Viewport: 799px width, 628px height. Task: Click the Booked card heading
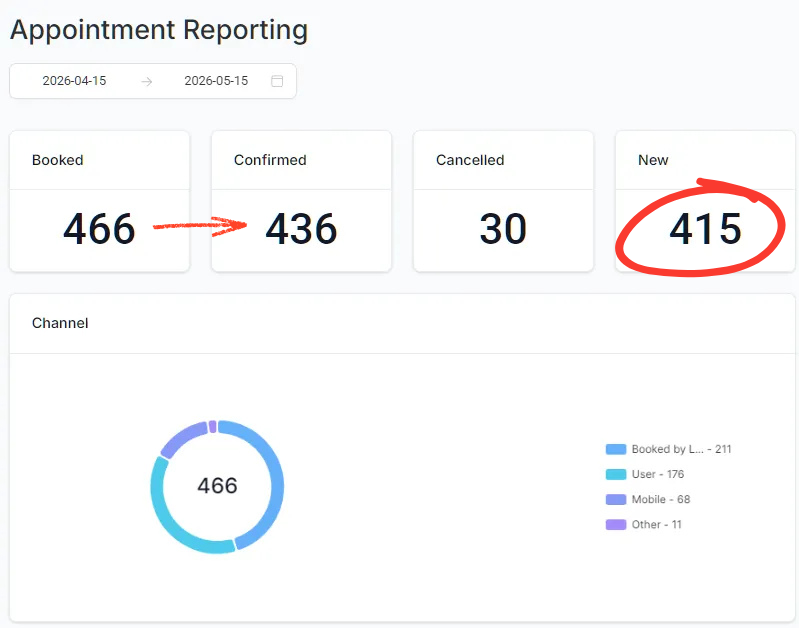[x=58, y=160]
